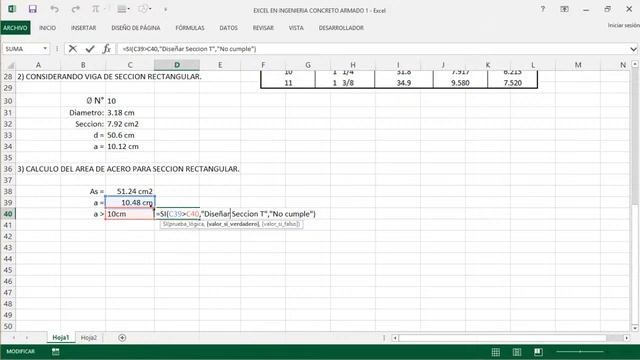Select column C header
640x360 pixels.
[130, 65]
